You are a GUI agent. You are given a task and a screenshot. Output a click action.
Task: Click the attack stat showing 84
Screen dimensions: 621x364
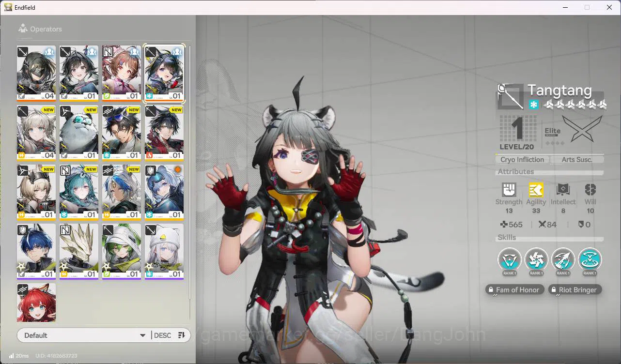pyautogui.click(x=547, y=225)
